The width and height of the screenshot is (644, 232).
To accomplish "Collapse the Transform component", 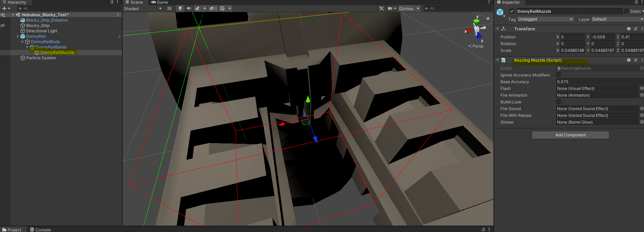I will (498, 29).
